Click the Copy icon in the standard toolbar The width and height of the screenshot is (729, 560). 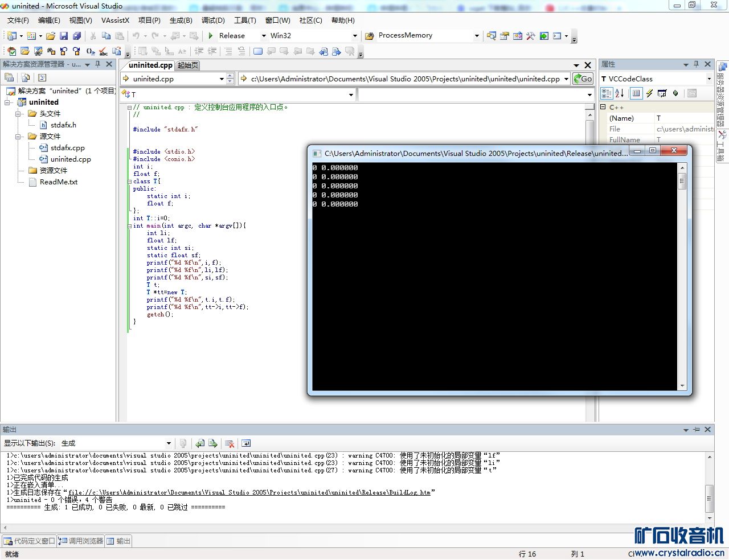[106, 36]
